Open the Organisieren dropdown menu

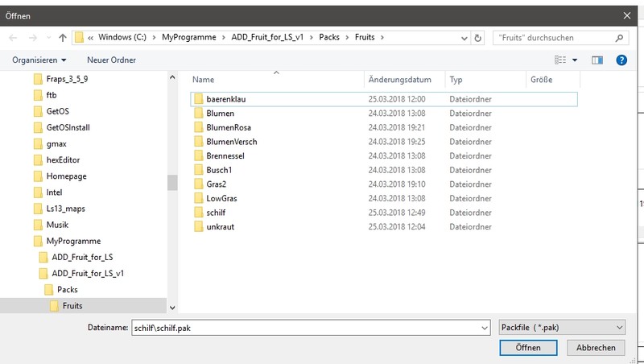[39, 60]
